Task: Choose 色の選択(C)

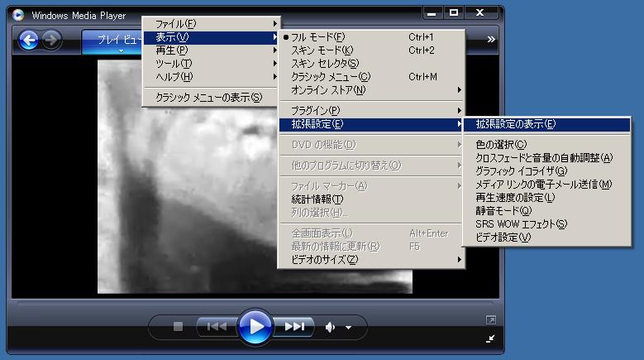Action: 547,145
